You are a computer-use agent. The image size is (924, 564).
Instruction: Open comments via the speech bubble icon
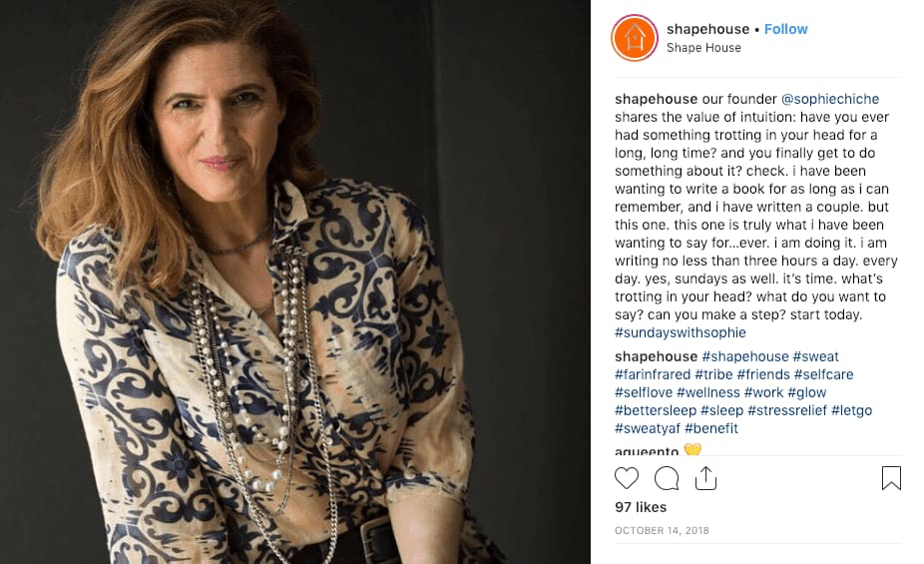(x=667, y=478)
